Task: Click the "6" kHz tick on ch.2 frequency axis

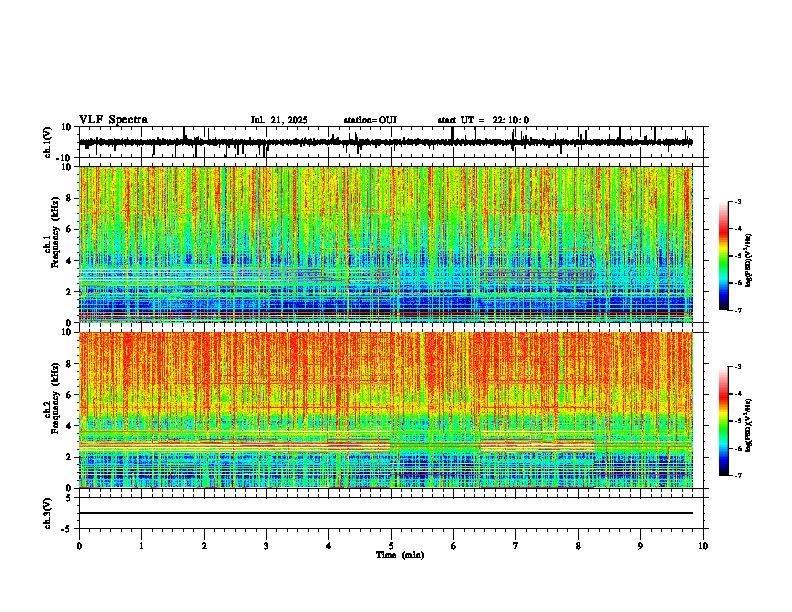Action: point(70,394)
